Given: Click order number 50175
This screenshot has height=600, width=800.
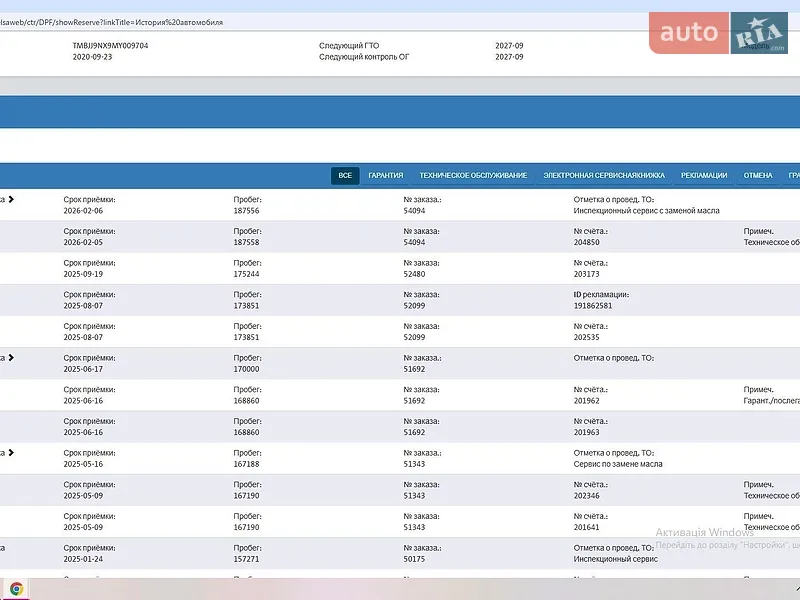Looking at the screenshot, I should point(414,559).
